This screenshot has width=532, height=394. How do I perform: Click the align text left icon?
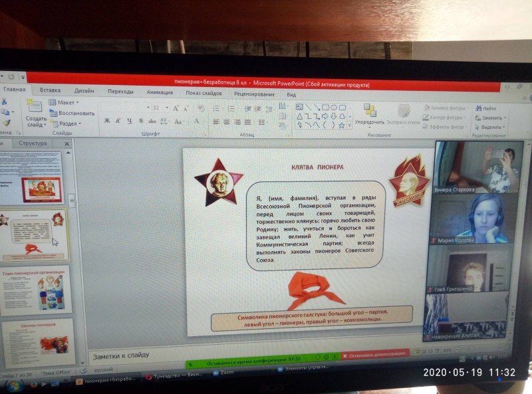(x=217, y=122)
